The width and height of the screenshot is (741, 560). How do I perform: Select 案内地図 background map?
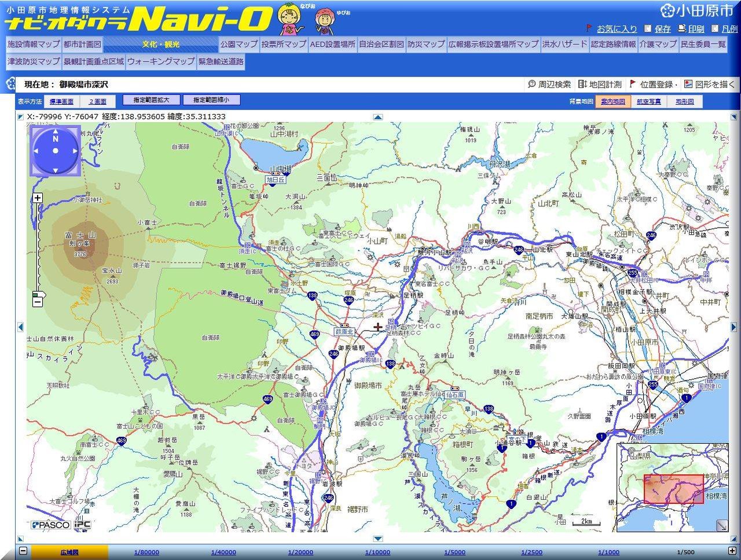(x=613, y=101)
